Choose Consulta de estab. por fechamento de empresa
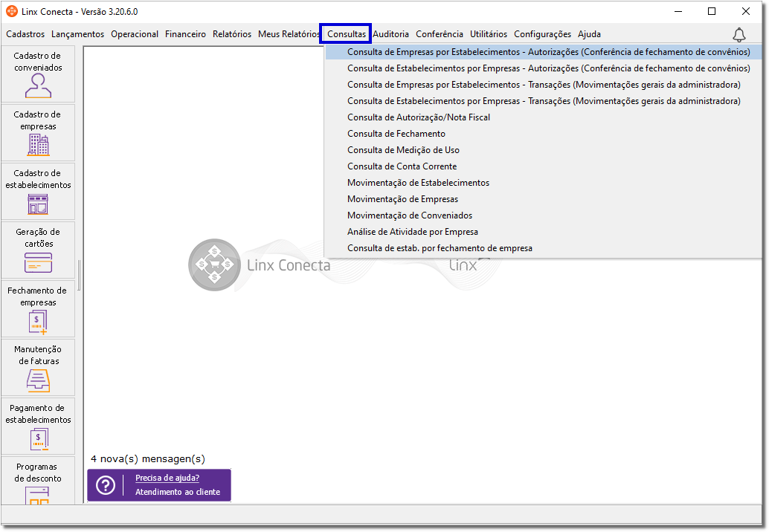The height and width of the screenshot is (532, 769). click(x=544, y=248)
